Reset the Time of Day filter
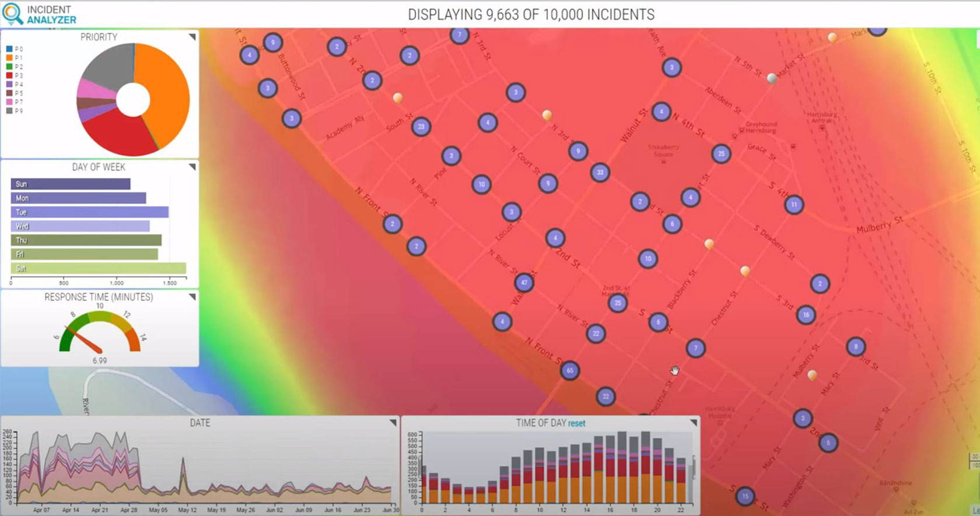 pos(576,423)
